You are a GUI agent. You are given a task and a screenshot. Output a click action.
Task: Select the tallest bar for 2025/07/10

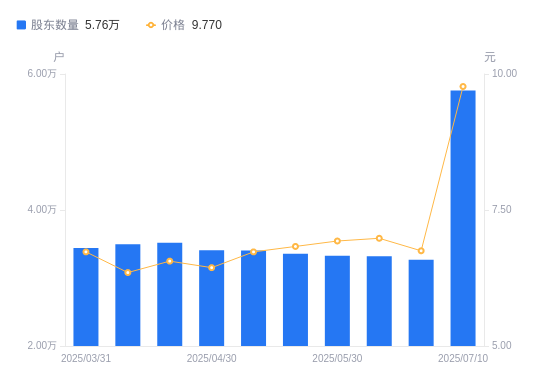click(x=463, y=218)
